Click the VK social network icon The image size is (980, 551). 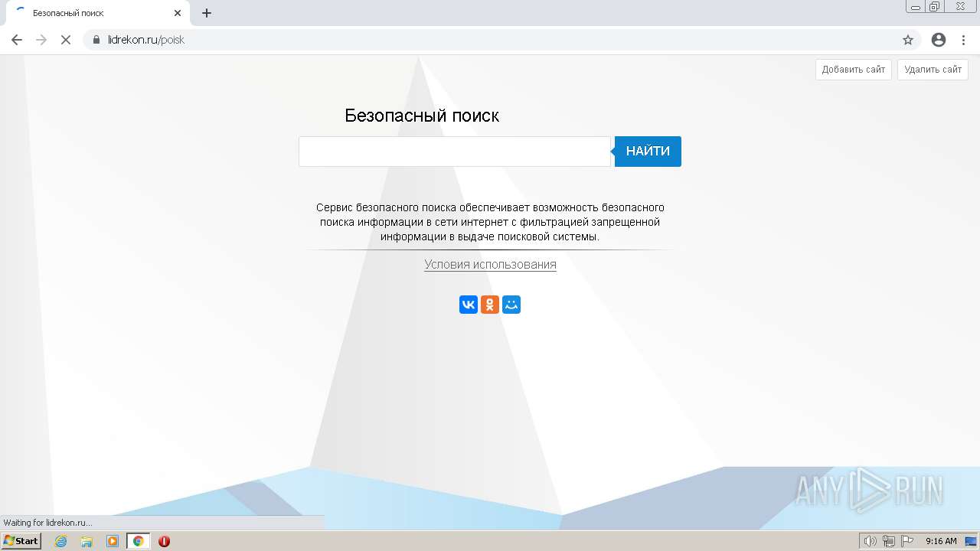tap(468, 305)
